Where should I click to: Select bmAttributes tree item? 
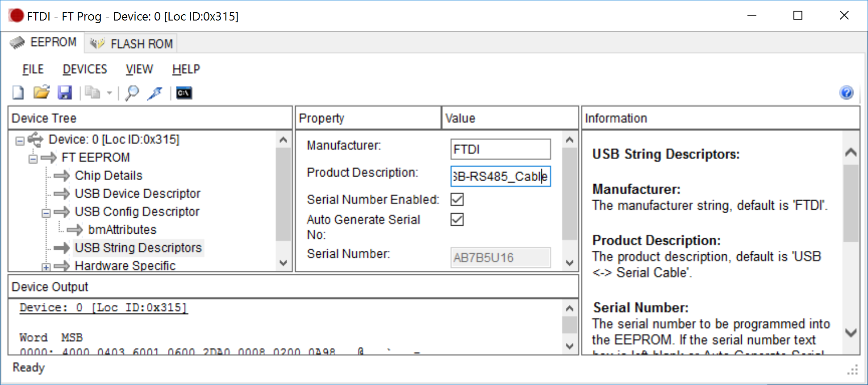[122, 230]
